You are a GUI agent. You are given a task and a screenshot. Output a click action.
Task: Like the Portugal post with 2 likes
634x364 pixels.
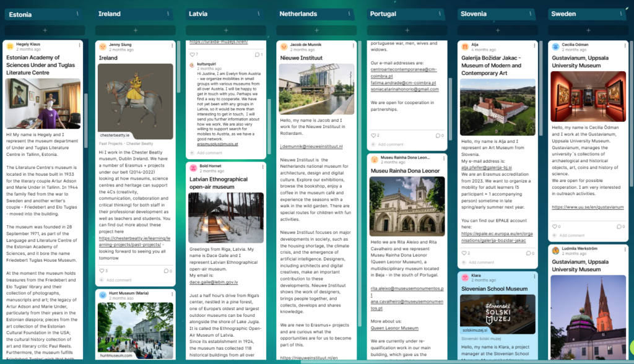tap(373, 136)
